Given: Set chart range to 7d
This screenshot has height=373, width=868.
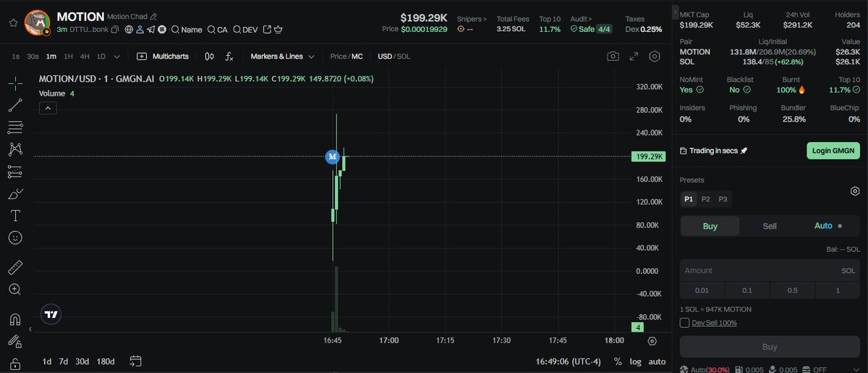Looking at the screenshot, I should (x=64, y=361).
